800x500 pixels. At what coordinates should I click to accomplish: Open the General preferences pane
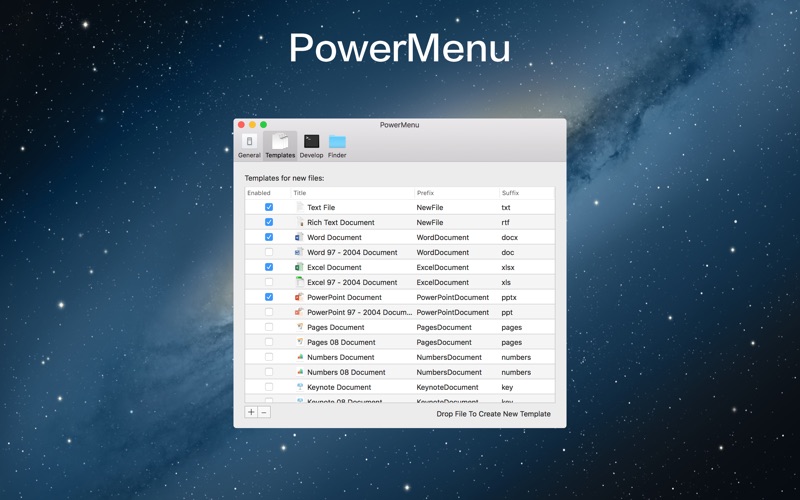(x=249, y=146)
